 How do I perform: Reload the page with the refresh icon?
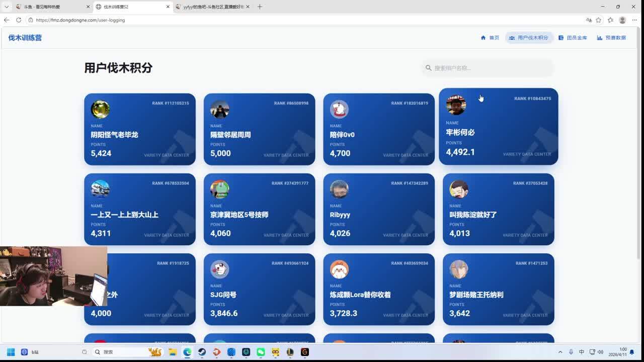pos(19,20)
